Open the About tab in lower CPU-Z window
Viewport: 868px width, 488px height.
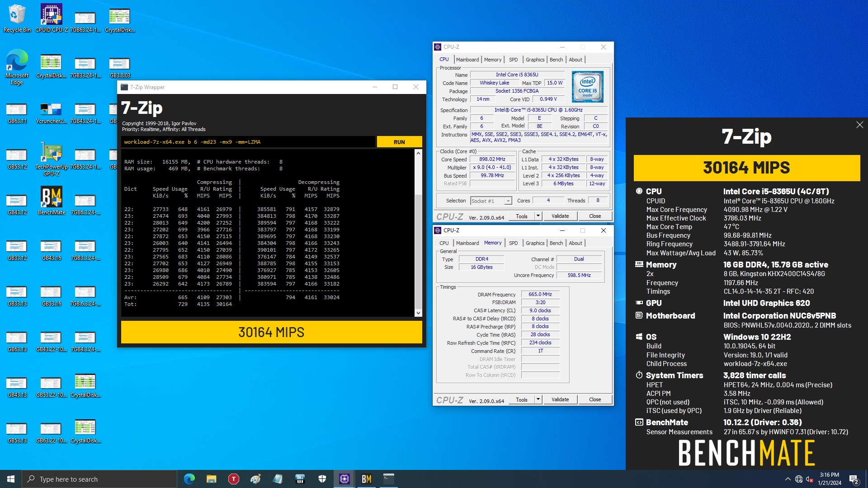tap(575, 243)
